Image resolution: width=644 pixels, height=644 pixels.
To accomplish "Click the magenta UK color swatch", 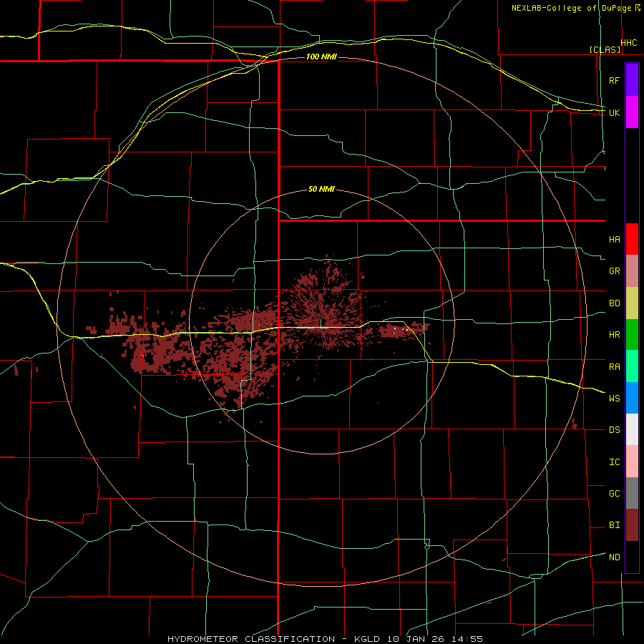I will point(632,112).
